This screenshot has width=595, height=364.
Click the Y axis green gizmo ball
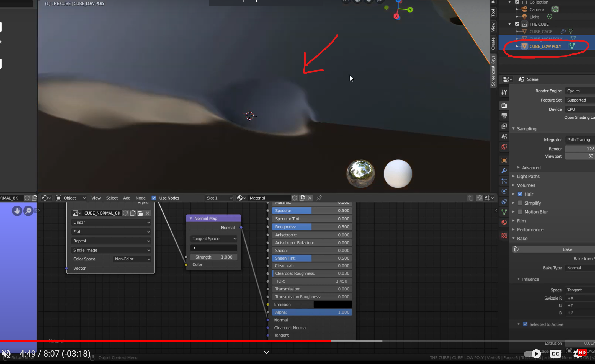(x=410, y=10)
